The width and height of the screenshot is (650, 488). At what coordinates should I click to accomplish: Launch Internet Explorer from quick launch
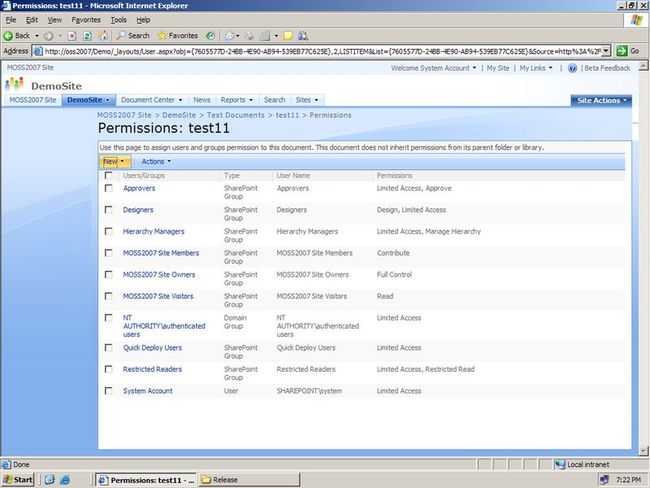point(65,480)
